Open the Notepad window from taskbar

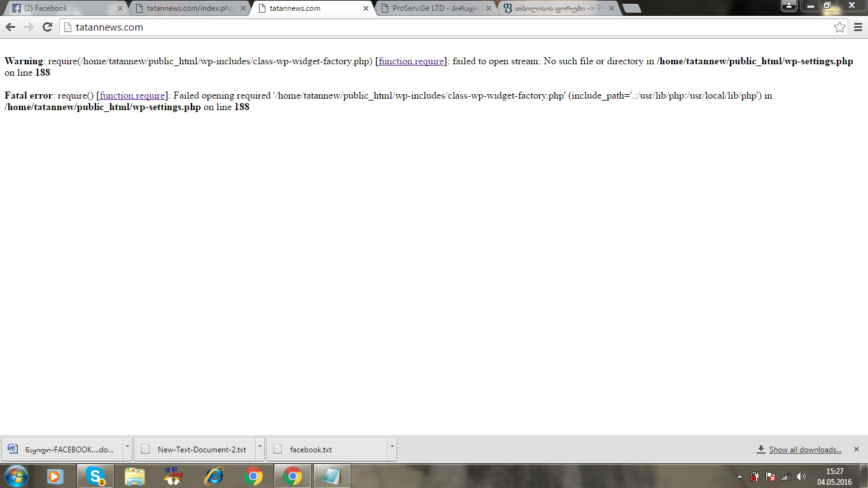point(332,476)
